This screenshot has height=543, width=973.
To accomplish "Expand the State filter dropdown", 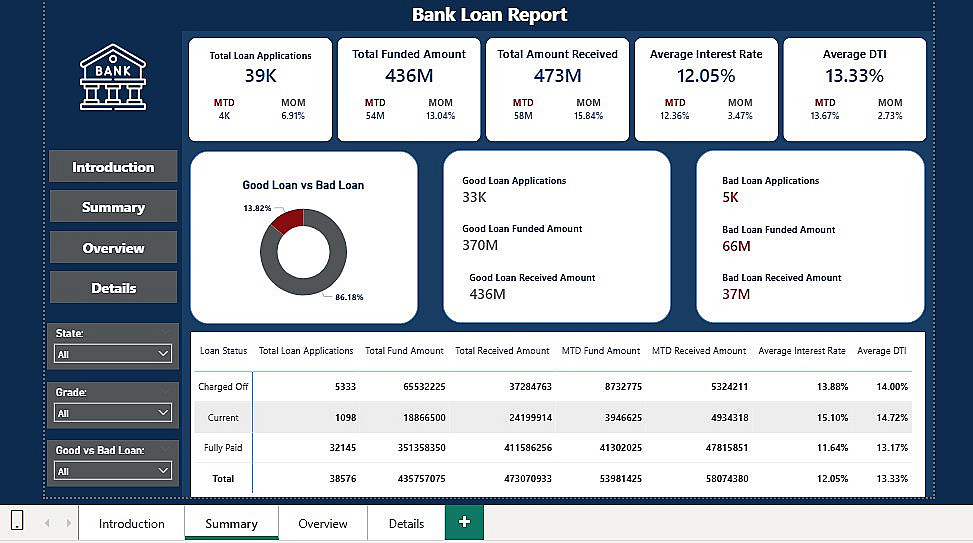I will 112,354.
